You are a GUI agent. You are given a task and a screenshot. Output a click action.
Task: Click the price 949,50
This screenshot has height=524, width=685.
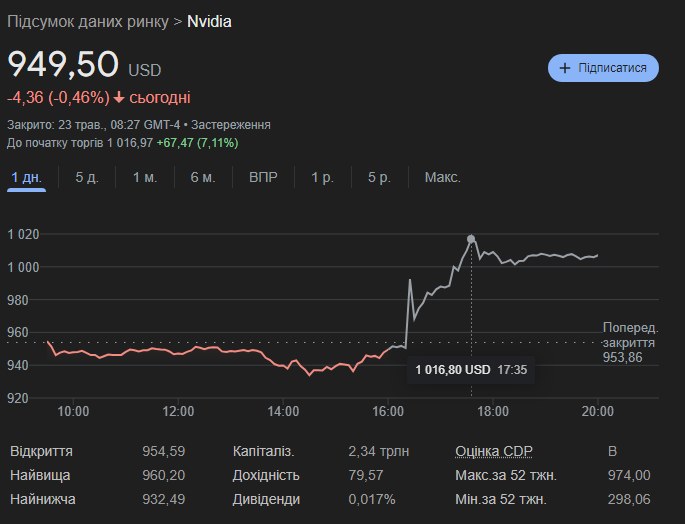click(x=63, y=64)
